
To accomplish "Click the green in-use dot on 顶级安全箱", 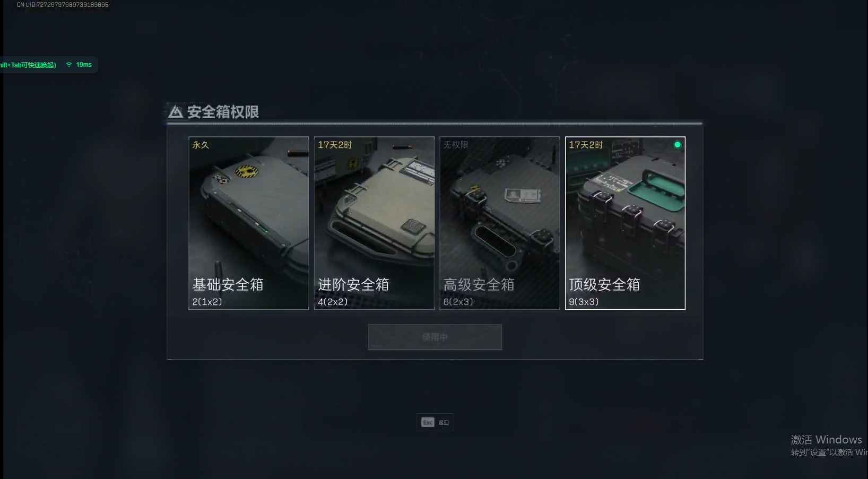I will click(x=677, y=144).
